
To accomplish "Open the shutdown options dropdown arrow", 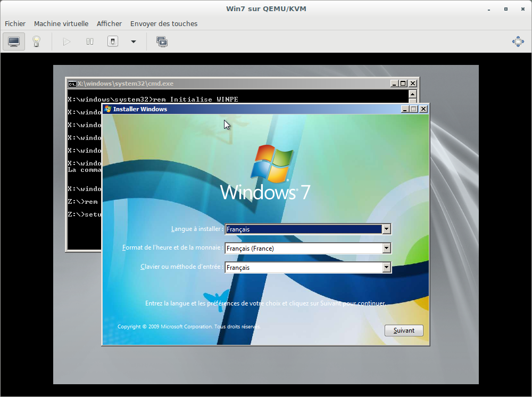I will click(134, 42).
